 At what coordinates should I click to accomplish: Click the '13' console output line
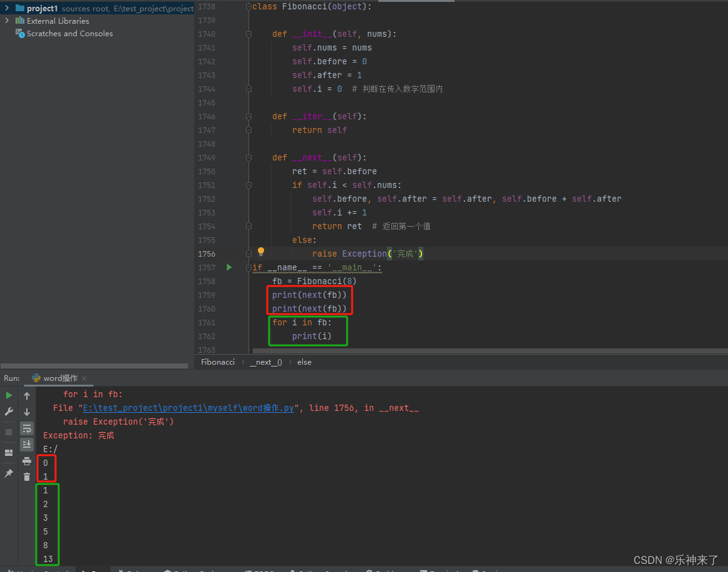(48, 558)
